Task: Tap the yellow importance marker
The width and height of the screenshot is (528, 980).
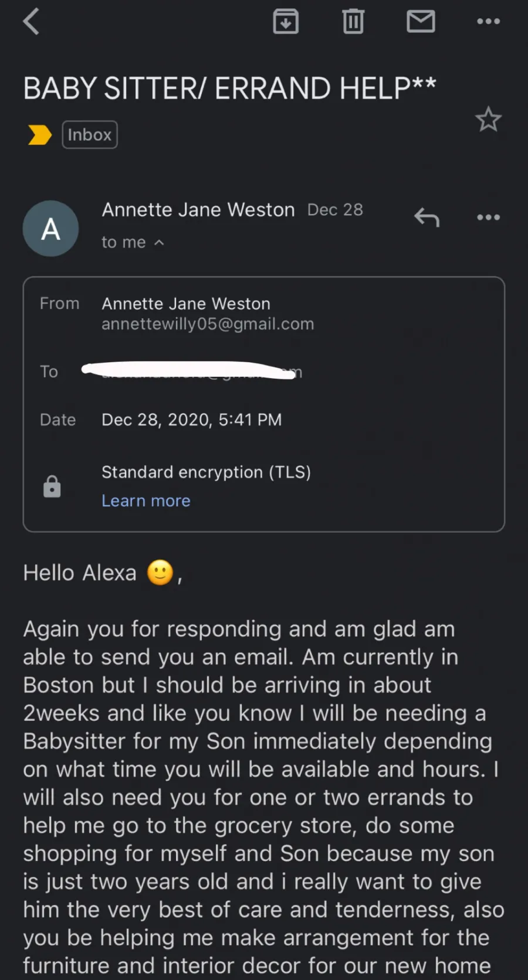Action: tap(40, 135)
